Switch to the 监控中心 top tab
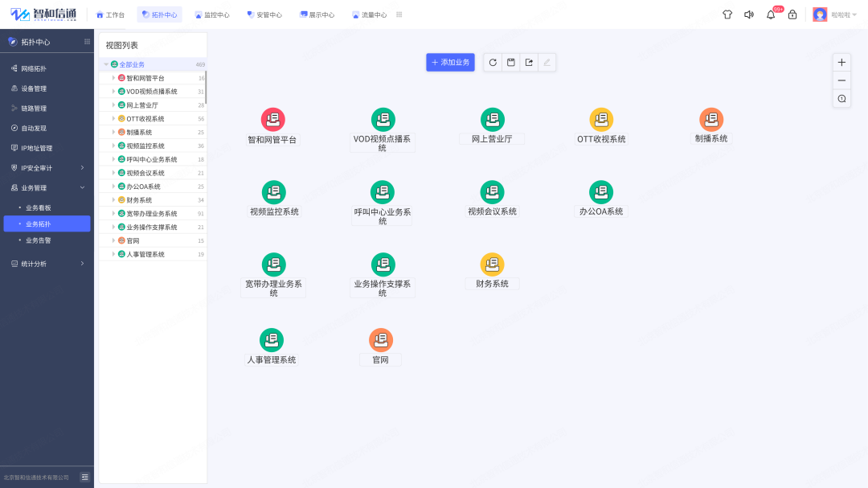Image resolution: width=868 pixels, height=488 pixels. (212, 15)
